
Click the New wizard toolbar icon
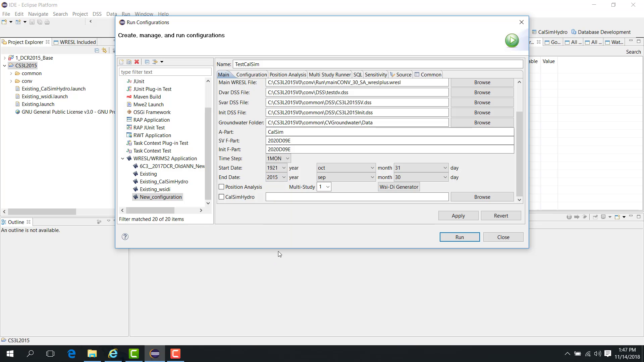coord(4,22)
